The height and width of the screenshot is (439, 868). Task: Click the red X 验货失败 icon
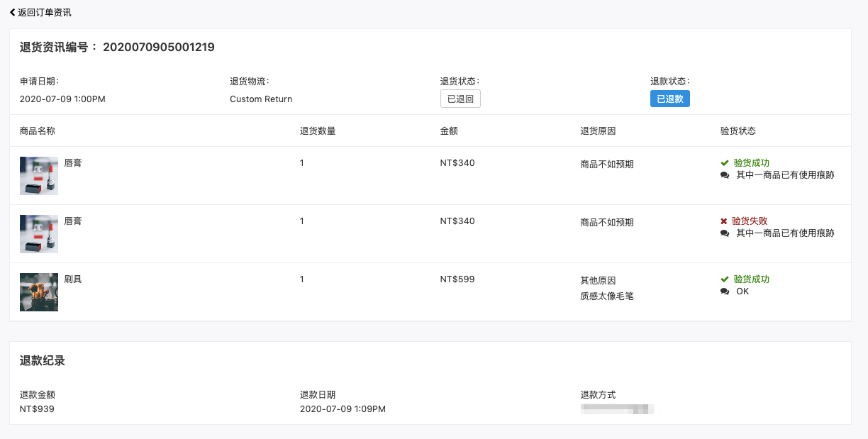click(x=724, y=221)
